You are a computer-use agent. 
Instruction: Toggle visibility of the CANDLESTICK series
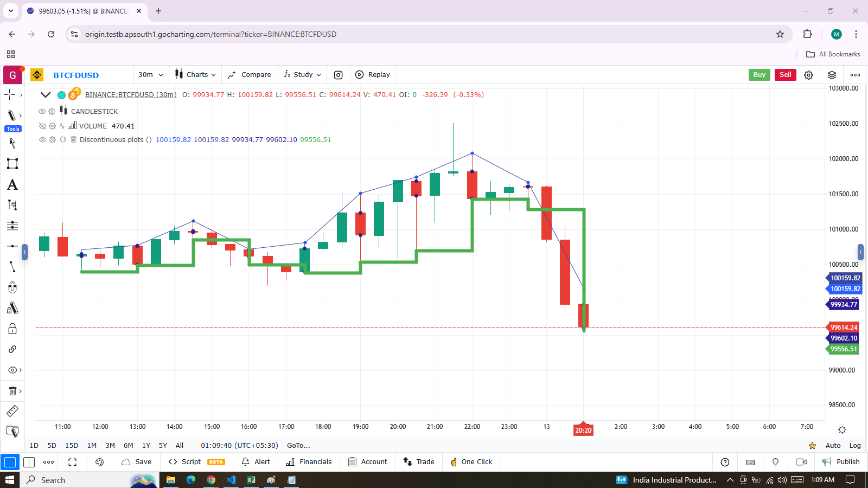42,111
